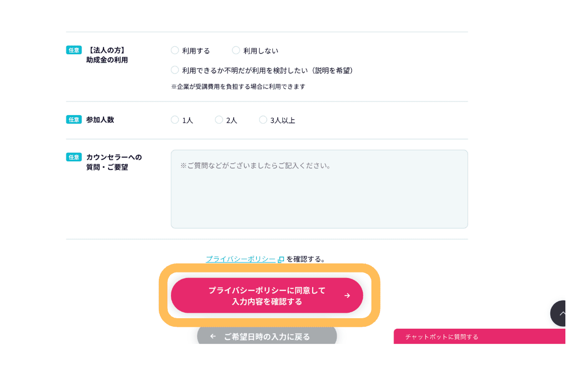The image size is (588, 375).
Task: Click the external link icon beside privacy policy
Action: [281, 259]
